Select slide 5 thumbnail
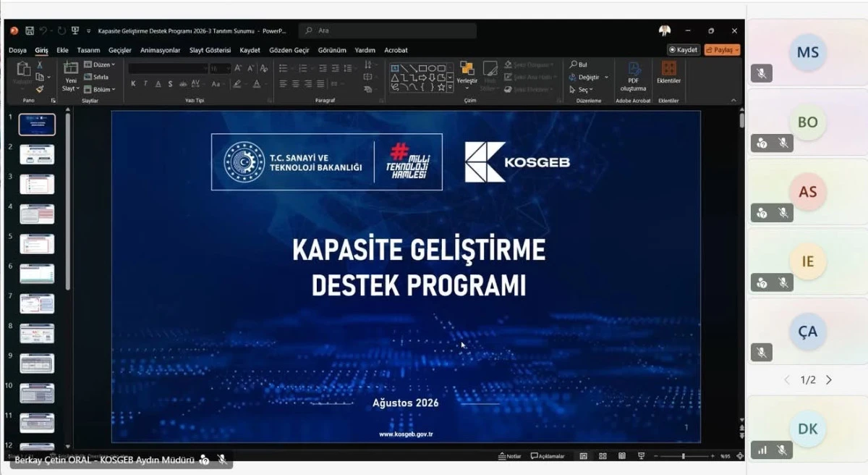 (x=37, y=243)
